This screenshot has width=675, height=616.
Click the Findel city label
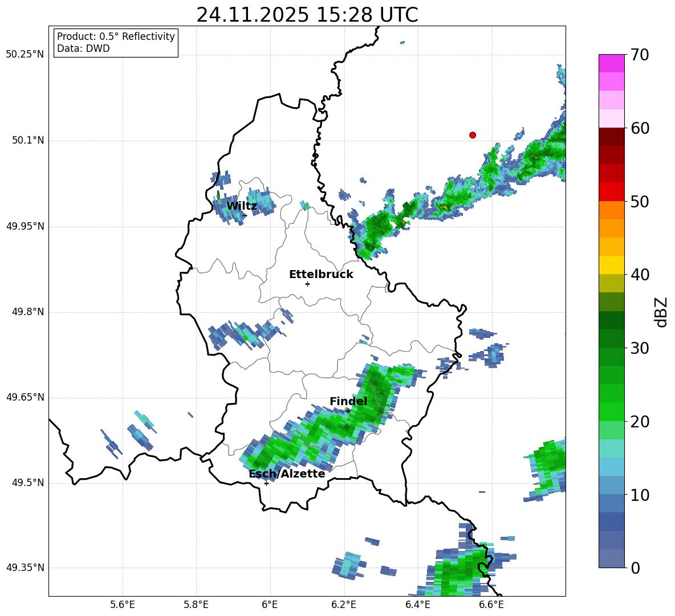pos(348,401)
